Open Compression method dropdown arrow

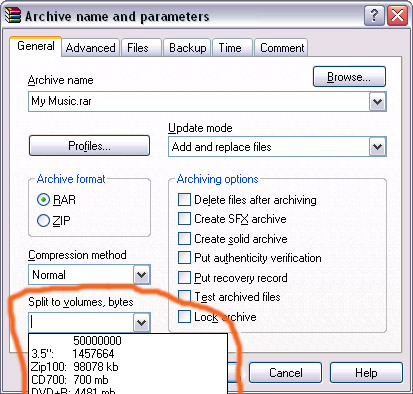(x=142, y=275)
